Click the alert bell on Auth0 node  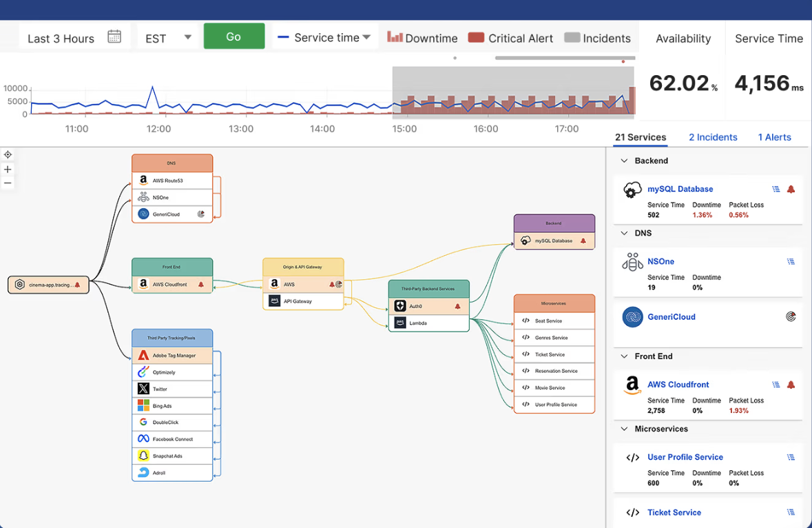pyautogui.click(x=458, y=306)
